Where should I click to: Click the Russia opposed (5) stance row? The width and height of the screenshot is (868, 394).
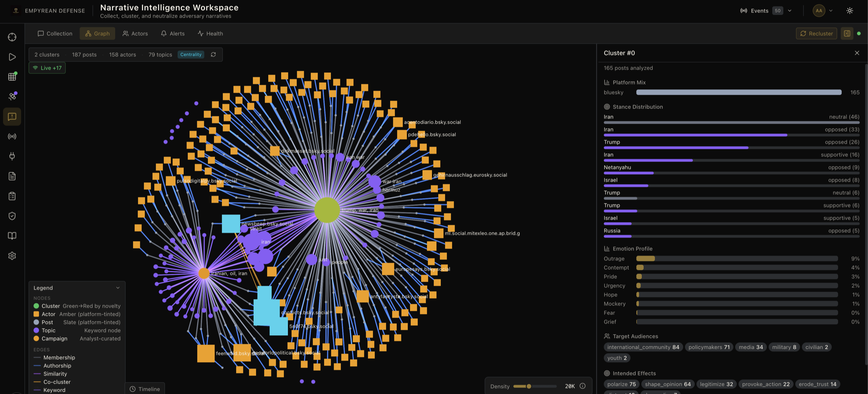pos(732,233)
